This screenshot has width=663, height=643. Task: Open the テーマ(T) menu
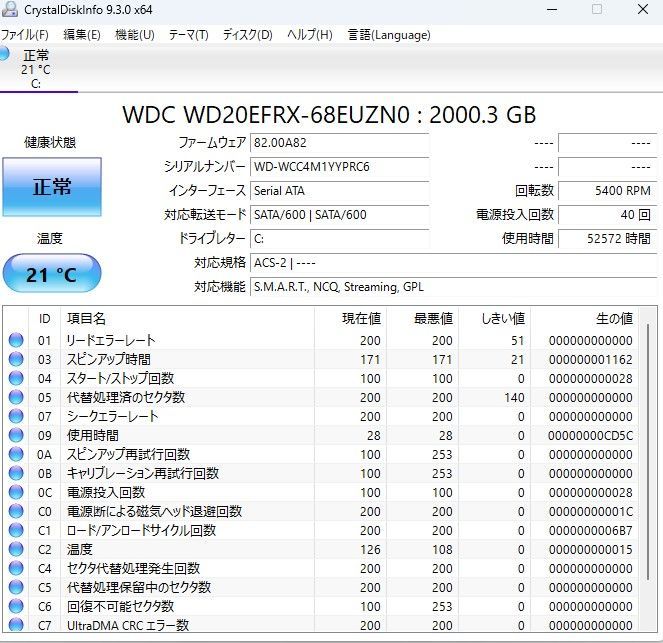(189, 35)
